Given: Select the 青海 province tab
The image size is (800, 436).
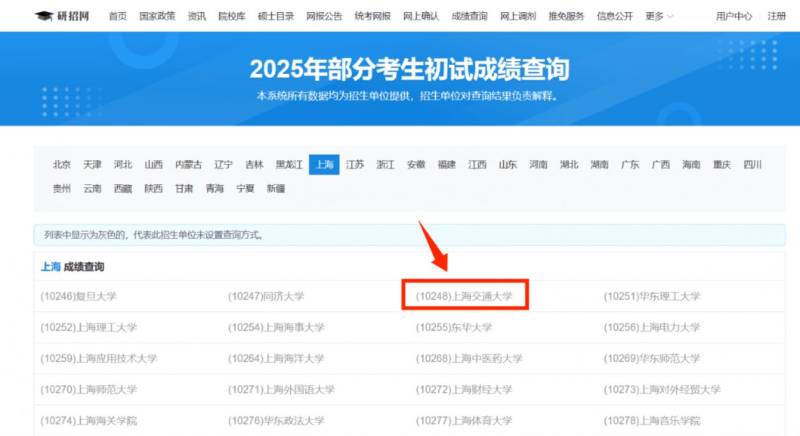Looking at the screenshot, I should [x=215, y=189].
